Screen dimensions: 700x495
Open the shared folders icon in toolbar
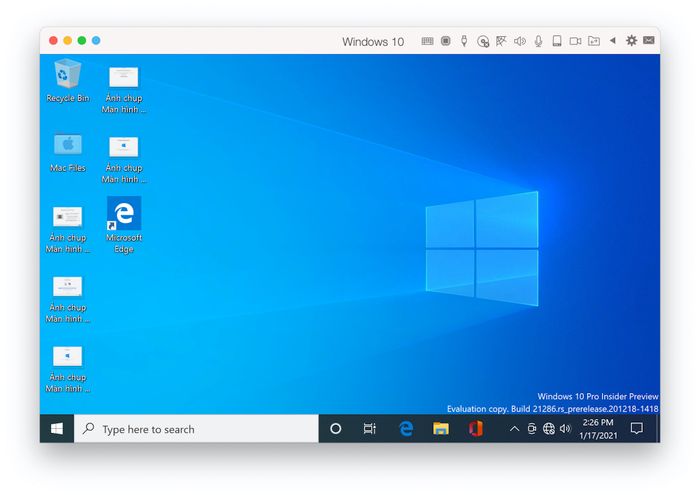click(594, 41)
